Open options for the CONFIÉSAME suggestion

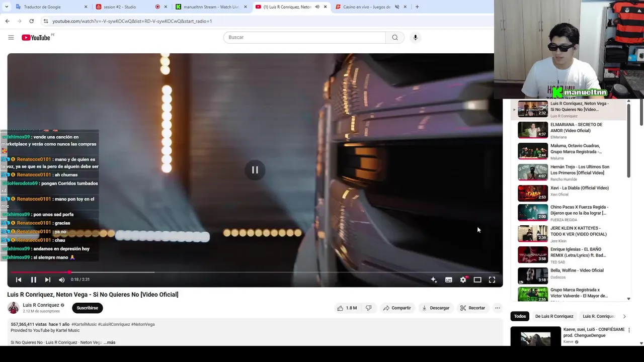629,330
